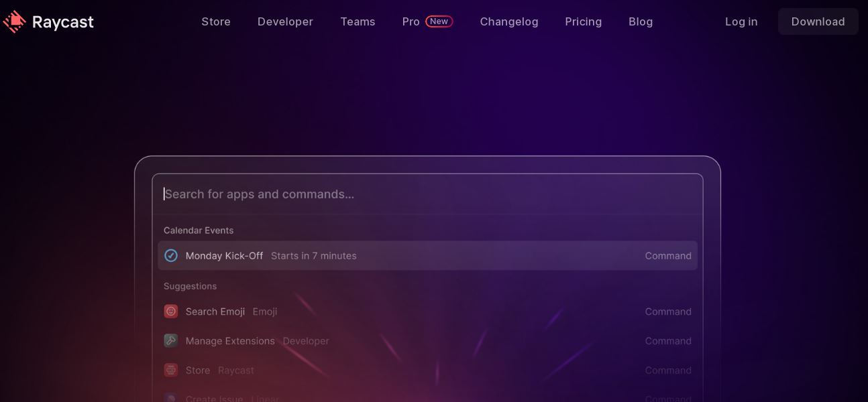Open the Pricing page
The image size is (868, 402).
click(x=583, y=21)
